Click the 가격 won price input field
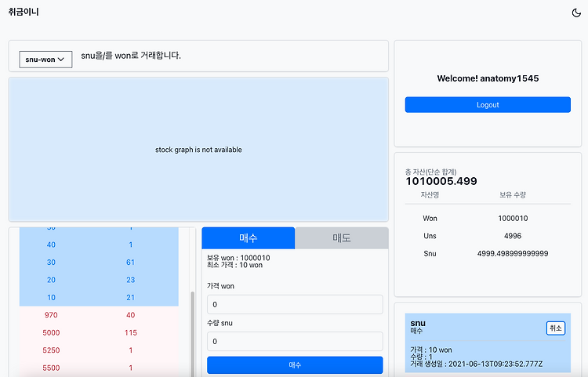The image size is (588, 377). 295,304
